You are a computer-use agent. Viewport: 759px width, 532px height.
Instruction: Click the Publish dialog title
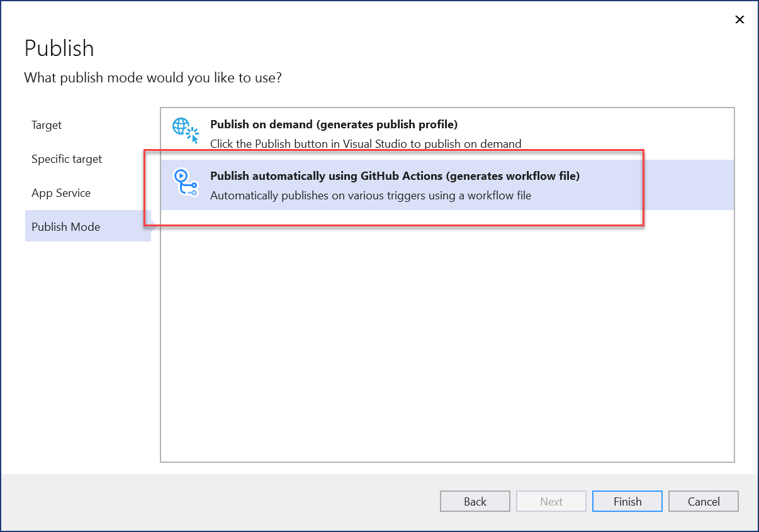pyautogui.click(x=59, y=48)
